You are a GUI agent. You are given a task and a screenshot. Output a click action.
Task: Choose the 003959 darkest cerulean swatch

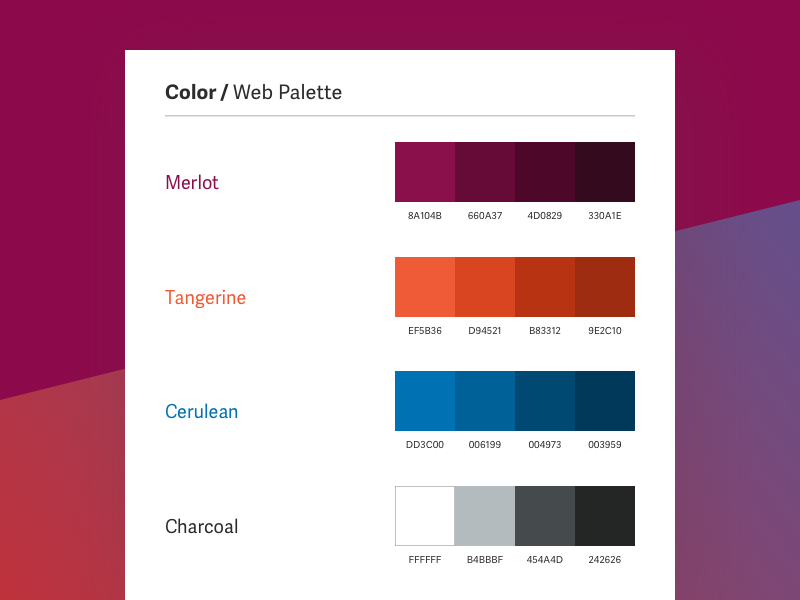tap(605, 401)
